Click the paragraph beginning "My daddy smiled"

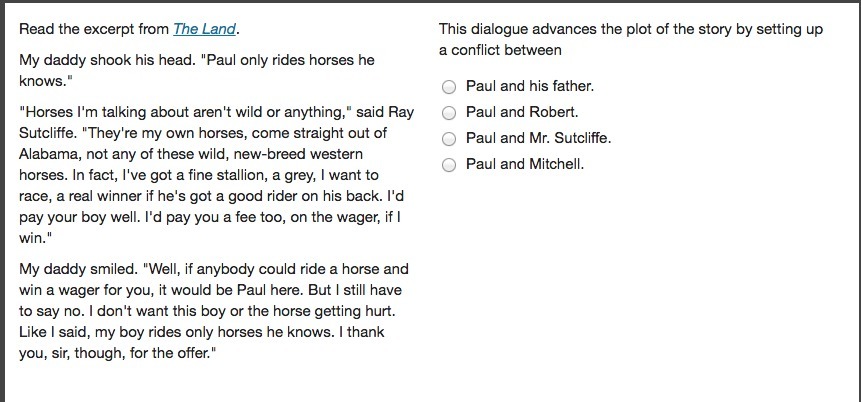pyautogui.click(x=214, y=311)
